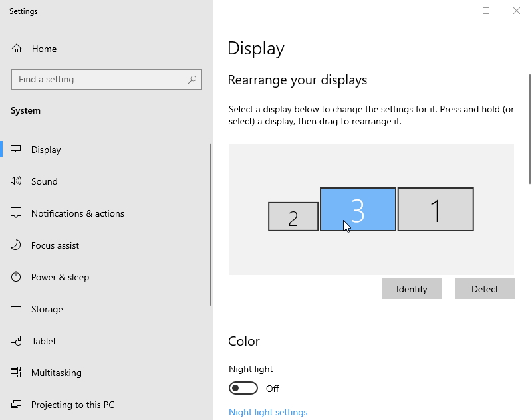Click the Tablet icon in sidebar
This screenshot has width=532, height=420.
[17, 341]
